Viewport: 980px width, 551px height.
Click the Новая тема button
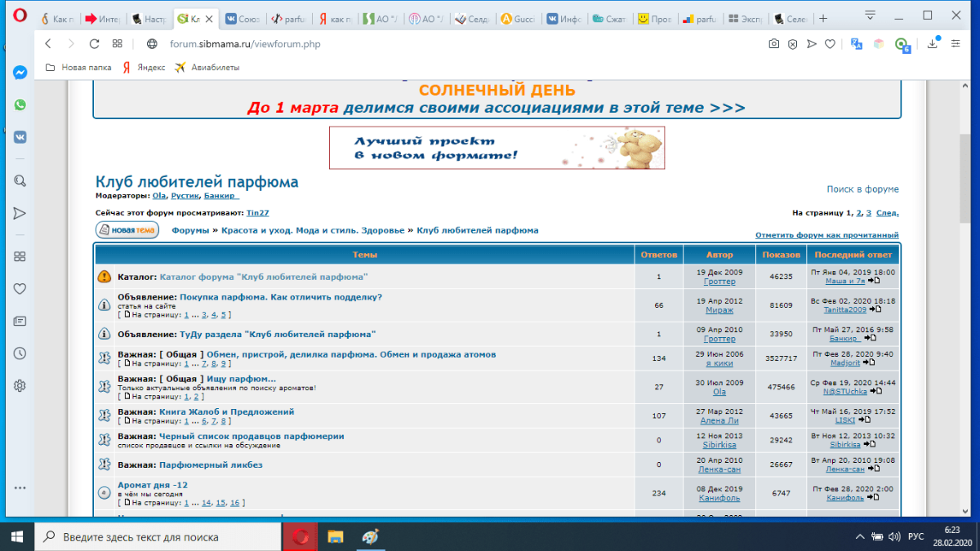(x=127, y=229)
